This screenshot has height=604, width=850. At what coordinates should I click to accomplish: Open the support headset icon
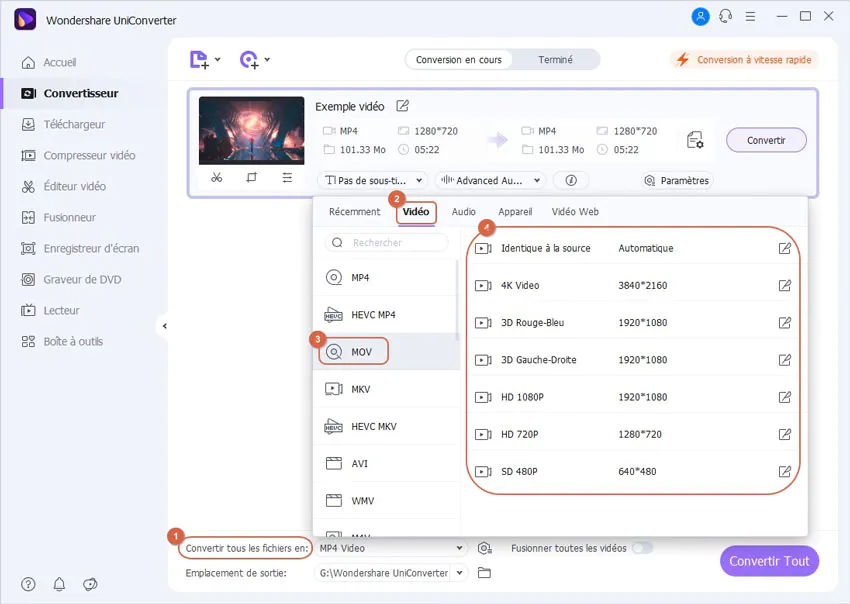point(725,16)
